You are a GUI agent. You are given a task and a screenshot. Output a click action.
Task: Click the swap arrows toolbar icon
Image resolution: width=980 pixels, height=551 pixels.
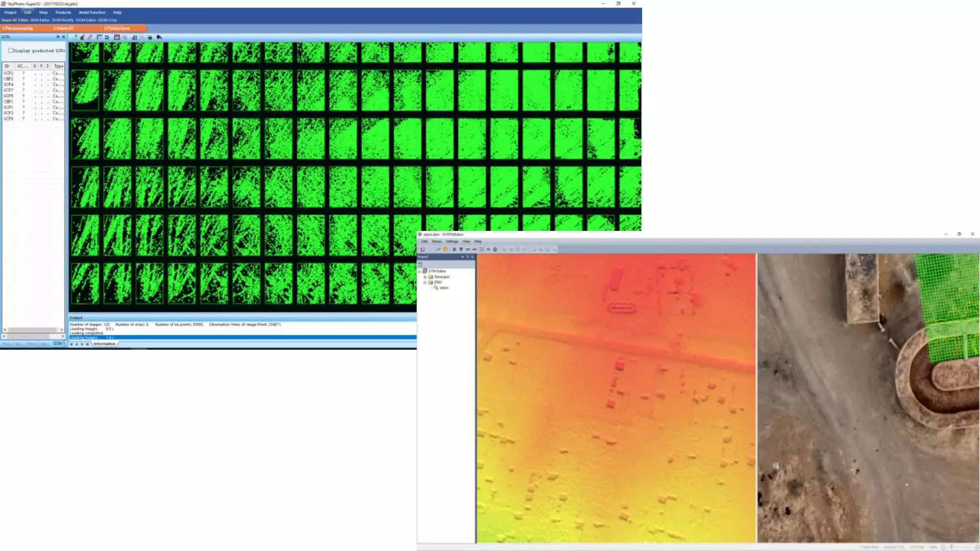point(107,37)
